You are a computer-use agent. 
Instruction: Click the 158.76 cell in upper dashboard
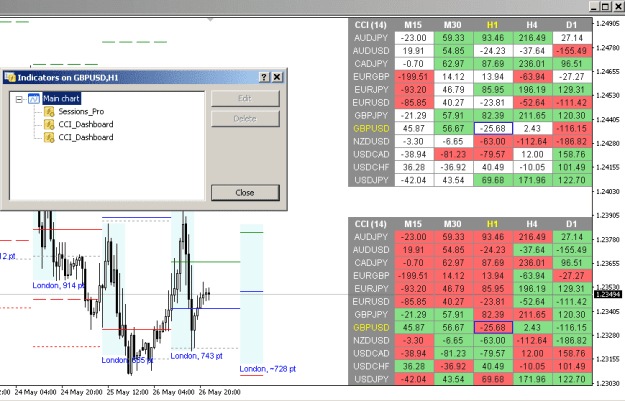click(572, 154)
